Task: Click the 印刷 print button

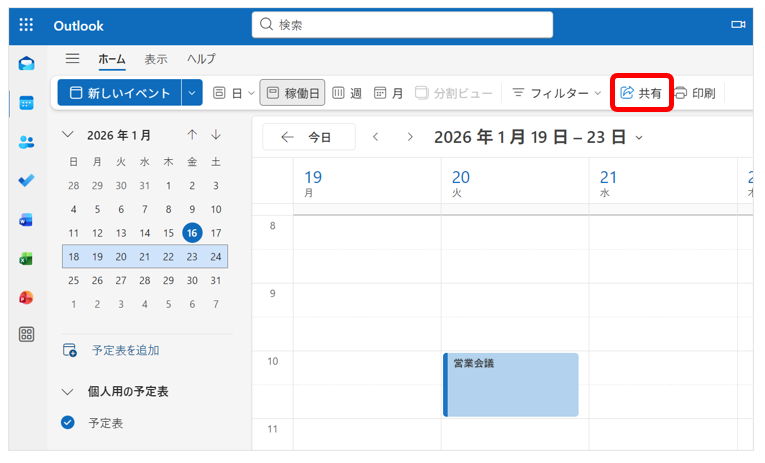Action: tap(695, 93)
